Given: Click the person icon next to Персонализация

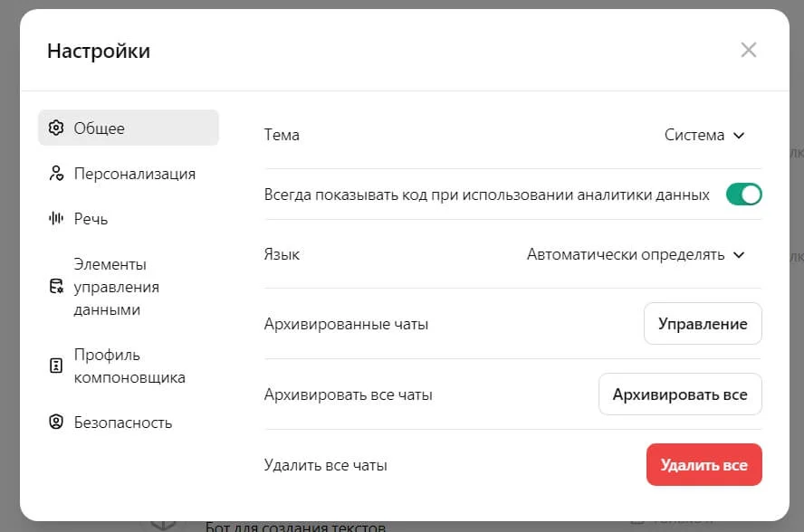Looking at the screenshot, I should pos(56,174).
